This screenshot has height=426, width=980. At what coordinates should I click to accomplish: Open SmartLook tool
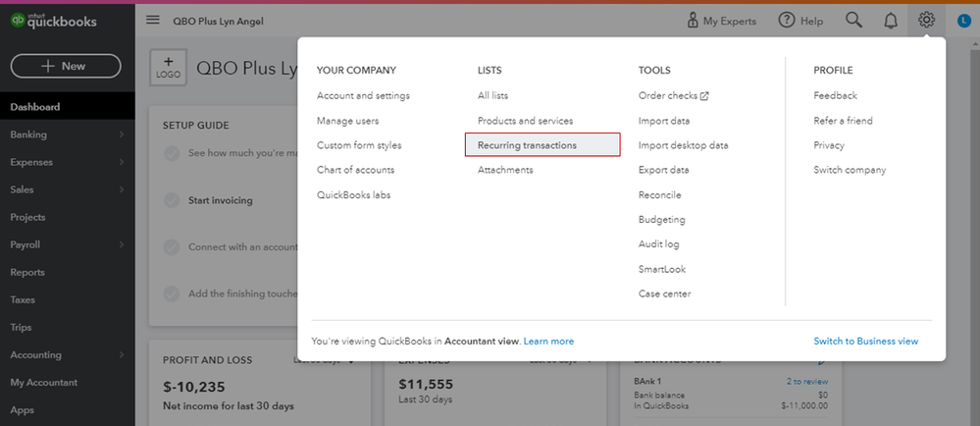662,269
